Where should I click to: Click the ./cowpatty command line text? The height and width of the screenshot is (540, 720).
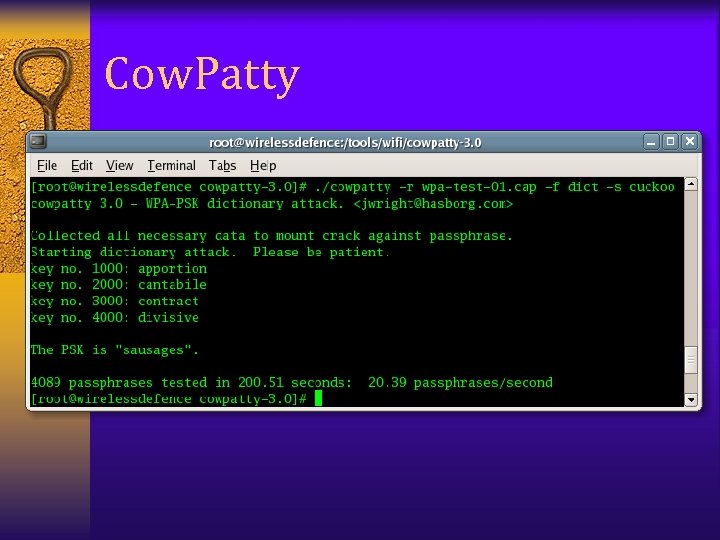[495, 187]
